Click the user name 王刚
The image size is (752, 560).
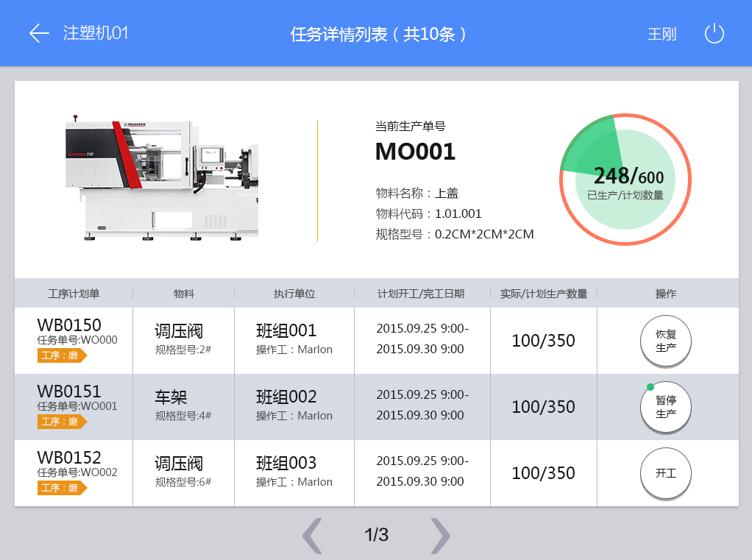click(661, 35)
